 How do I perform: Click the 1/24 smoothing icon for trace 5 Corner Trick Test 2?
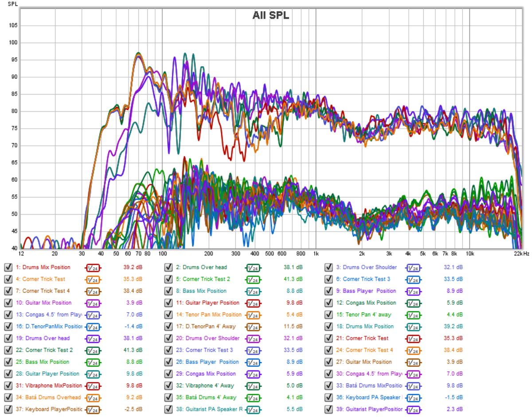254,279
